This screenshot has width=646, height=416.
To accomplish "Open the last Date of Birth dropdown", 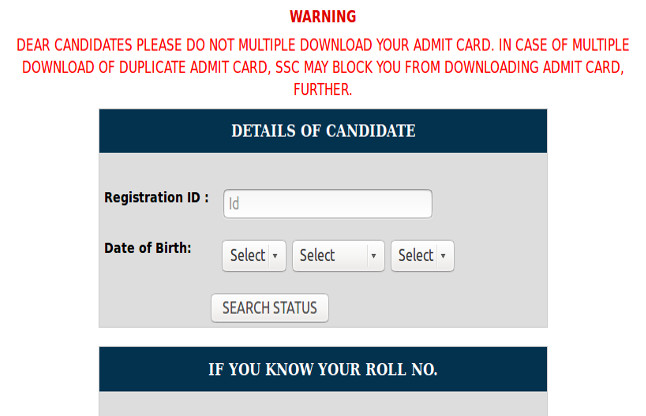I will point(422,255).
